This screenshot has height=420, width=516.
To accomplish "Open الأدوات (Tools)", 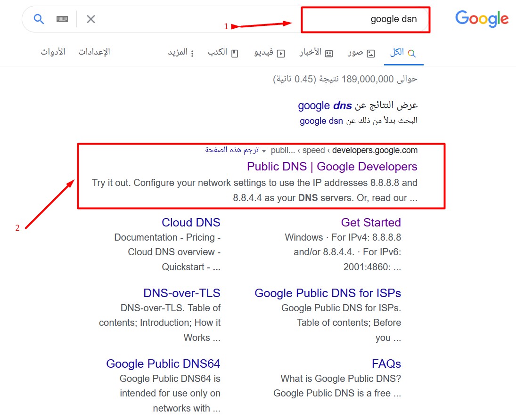I will (53, 52).
